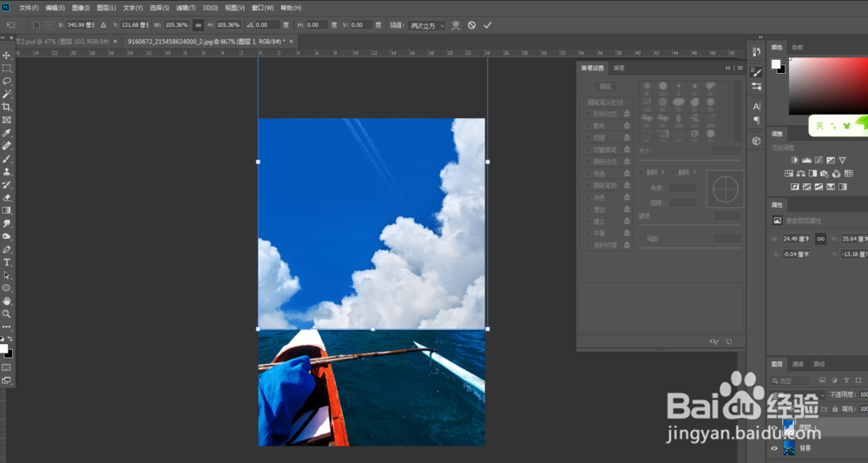Add a Brightness/Contrast adjustment
The height and width of the screenshot is (463, 868).
click(794, 160)
